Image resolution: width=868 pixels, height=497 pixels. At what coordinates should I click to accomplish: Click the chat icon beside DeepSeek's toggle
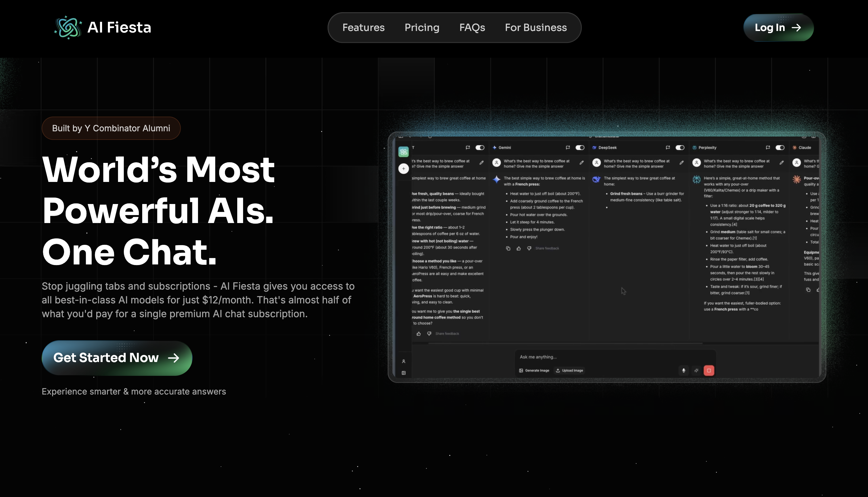click(x=668, y=148)
